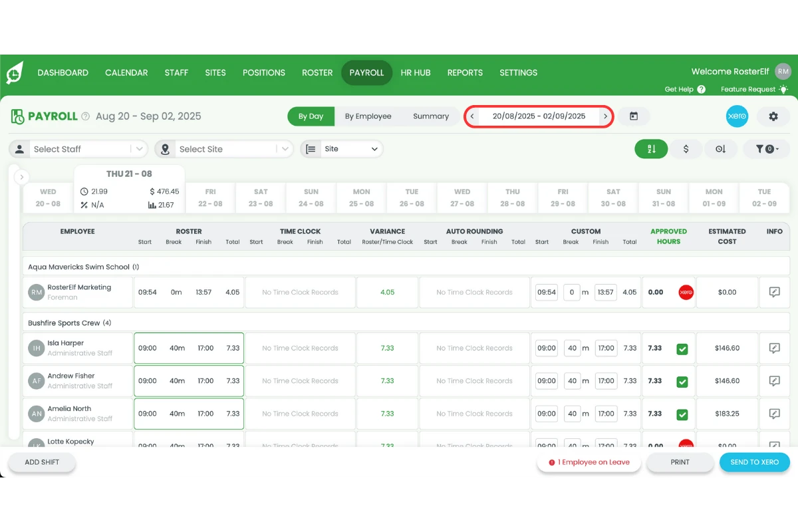The height and width of the screenshot is (532, 798).
Task: Expand the side panel chevron
Action: coord(21,178)
